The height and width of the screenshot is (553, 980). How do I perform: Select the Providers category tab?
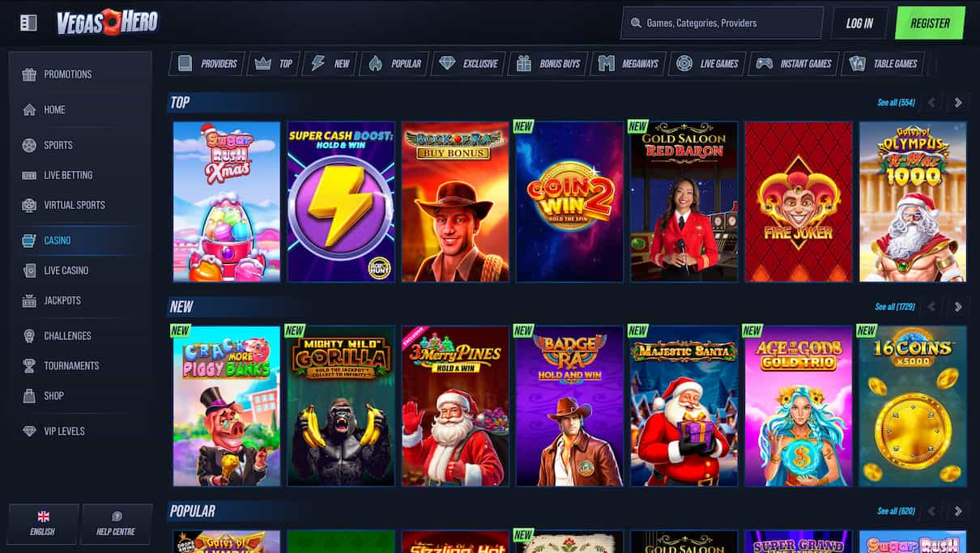(x=207, y=63)
